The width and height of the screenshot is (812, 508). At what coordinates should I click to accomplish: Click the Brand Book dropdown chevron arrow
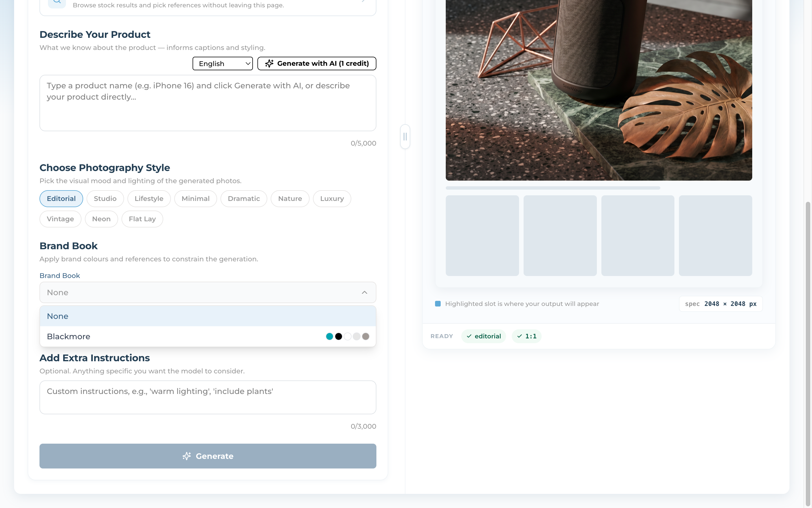point(364,292)
